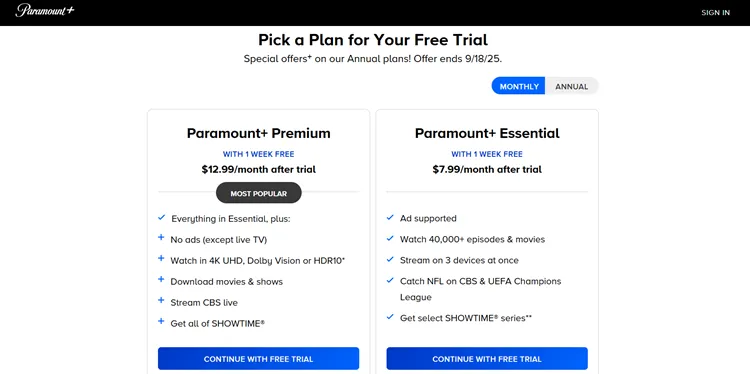
Task: Select the MONTHLY billing option
Action: pyautogui.click(x=519, y=87)
